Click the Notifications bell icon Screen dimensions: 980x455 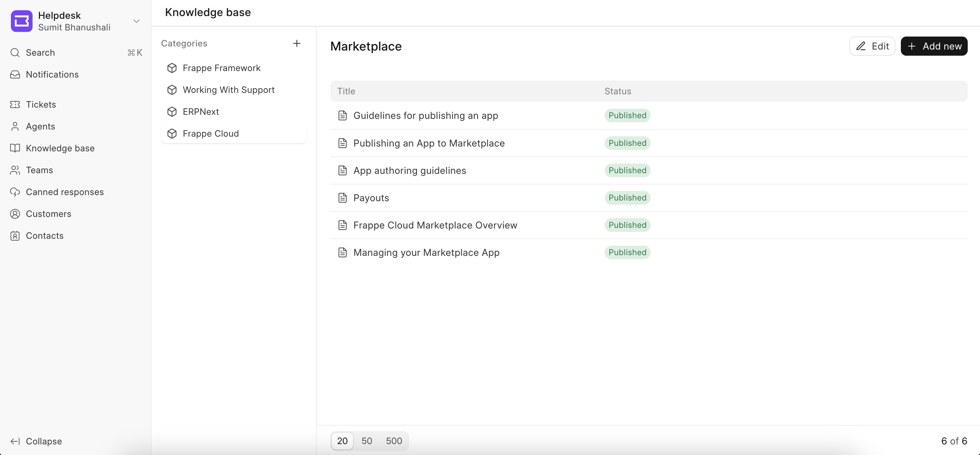point(15,74)
